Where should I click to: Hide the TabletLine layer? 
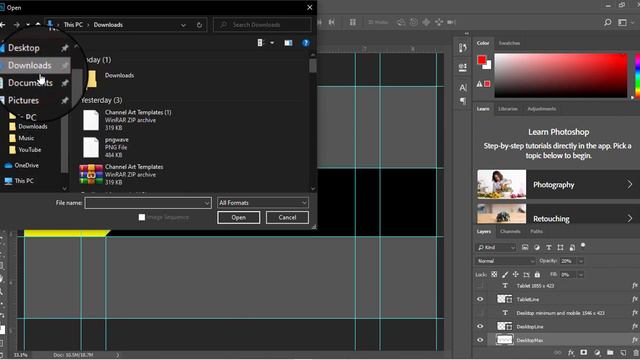[x=480, y=299]
